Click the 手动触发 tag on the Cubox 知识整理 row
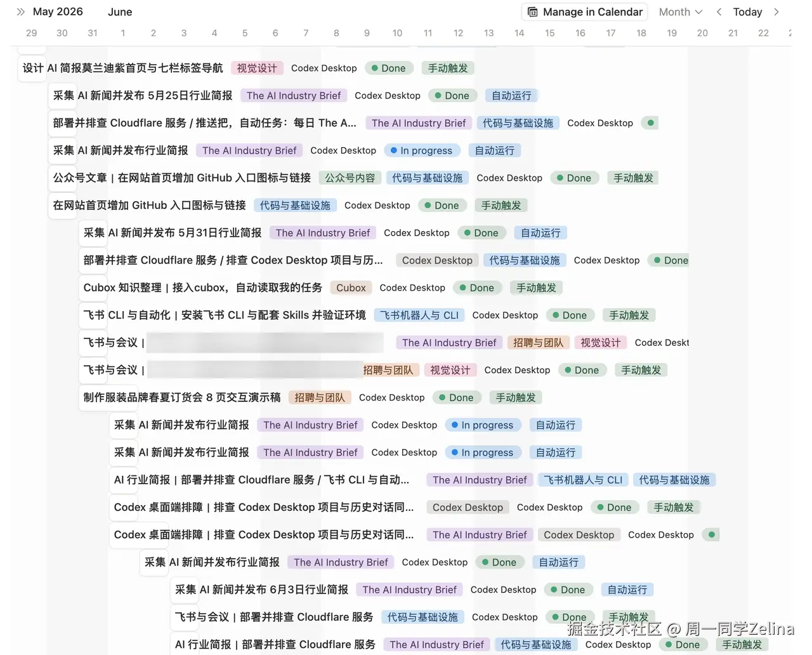 [x=536, y=288]
